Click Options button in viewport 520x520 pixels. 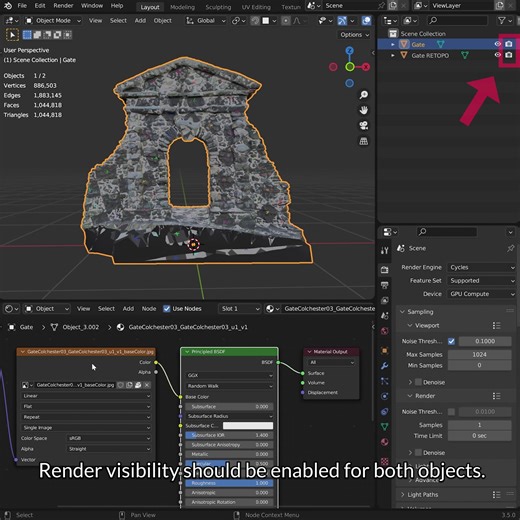[x=354, y=35]
